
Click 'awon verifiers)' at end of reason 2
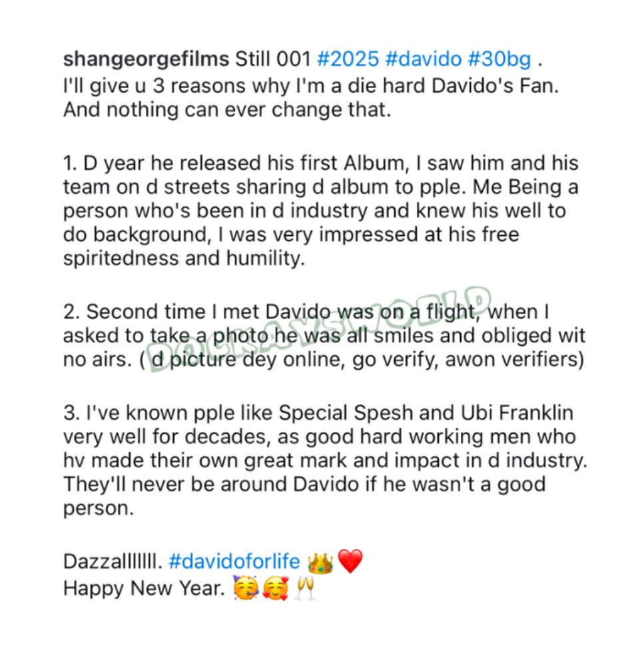[x=515, y=360]
